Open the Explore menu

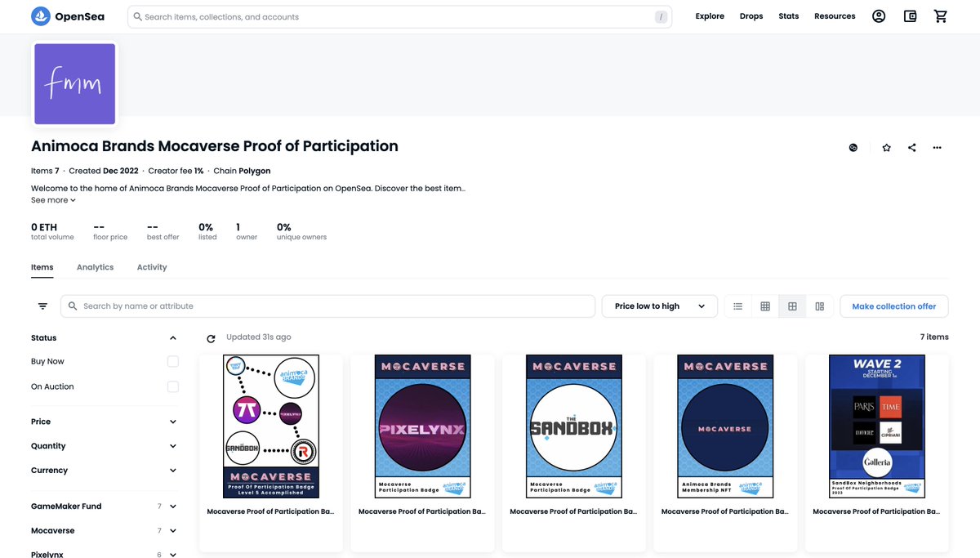click(x=710, y=16)
